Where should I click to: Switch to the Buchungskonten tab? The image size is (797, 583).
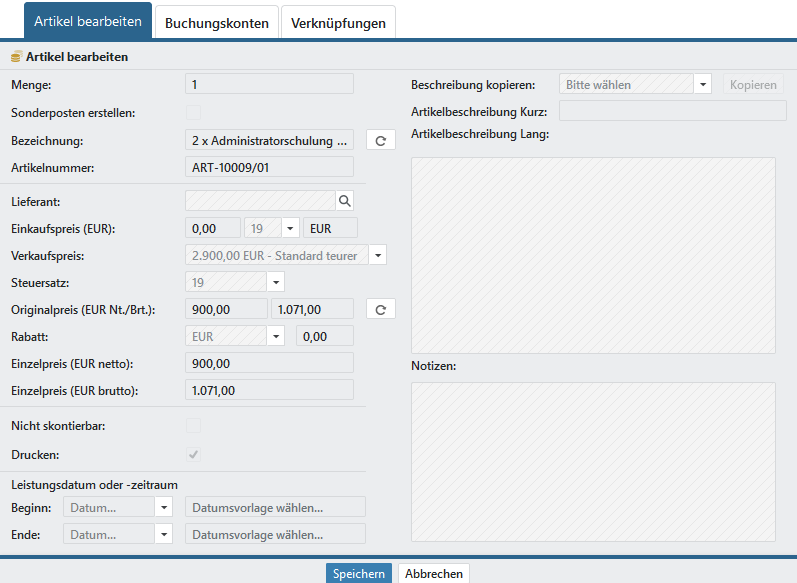[x=217, y=23]
